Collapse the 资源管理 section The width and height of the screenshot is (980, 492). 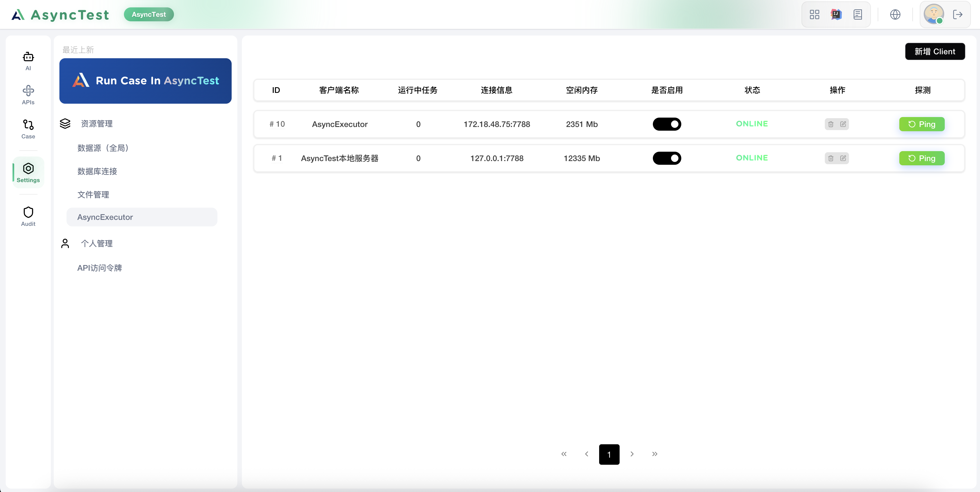(96, 123)
